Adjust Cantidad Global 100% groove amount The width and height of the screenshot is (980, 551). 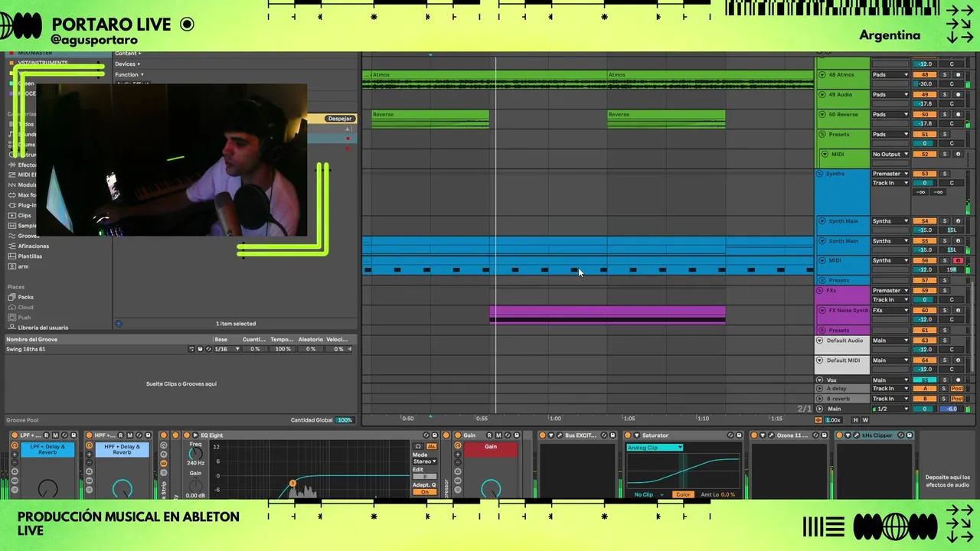click(x=345, y=420)
